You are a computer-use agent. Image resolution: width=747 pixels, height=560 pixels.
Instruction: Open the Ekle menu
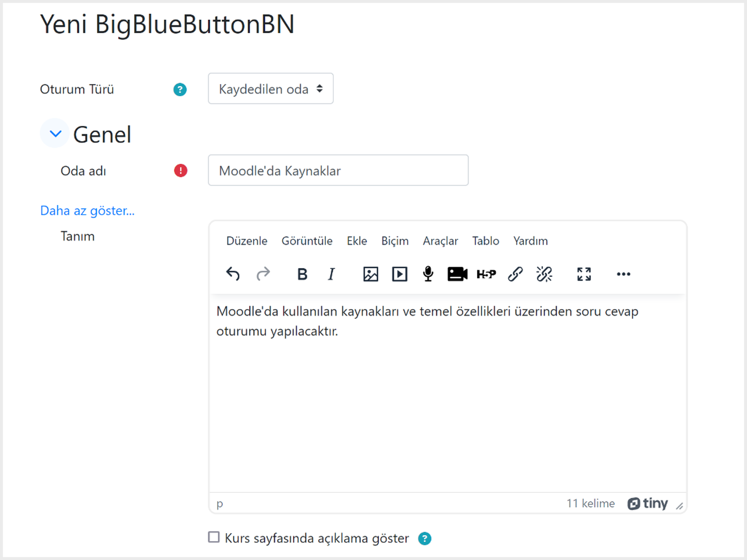click(357, 241)
